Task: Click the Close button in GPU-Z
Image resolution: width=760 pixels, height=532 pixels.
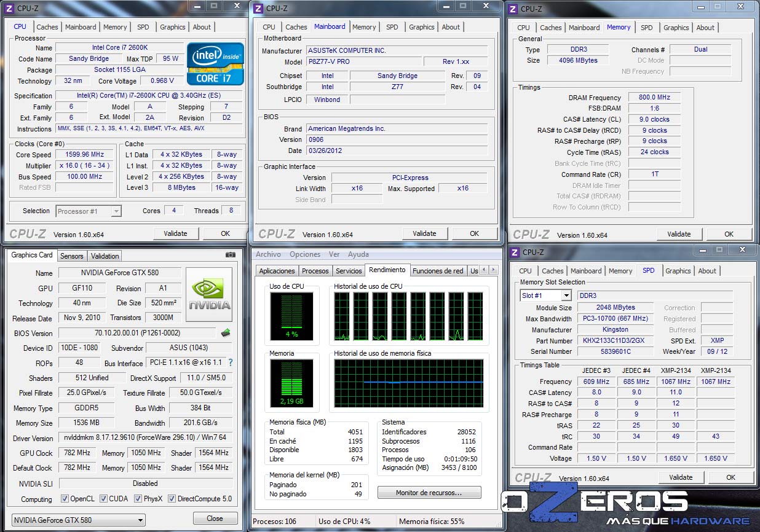Action: coord(215,518)
